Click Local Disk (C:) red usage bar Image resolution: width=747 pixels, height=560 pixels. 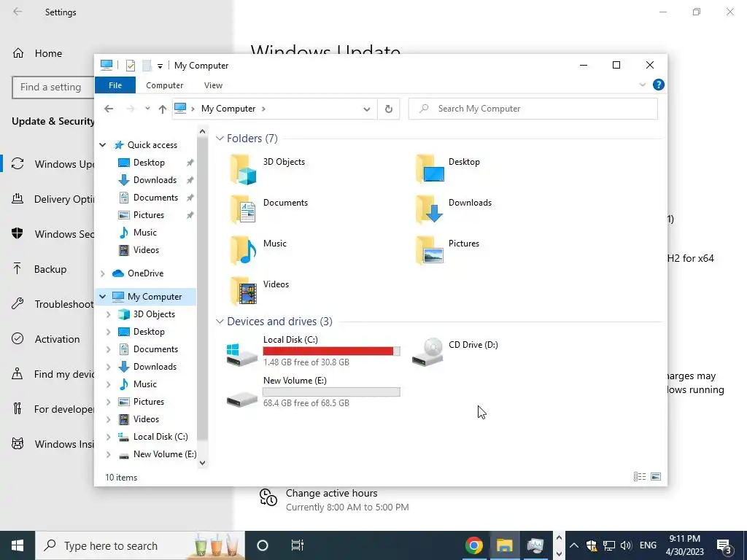click(331, 351)
